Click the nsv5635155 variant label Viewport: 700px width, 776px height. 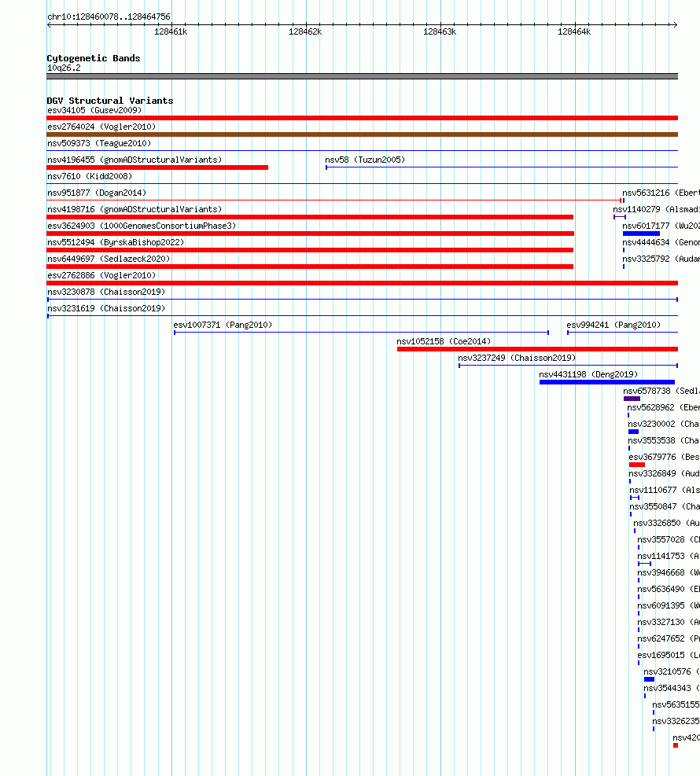(x=676, y=704)
